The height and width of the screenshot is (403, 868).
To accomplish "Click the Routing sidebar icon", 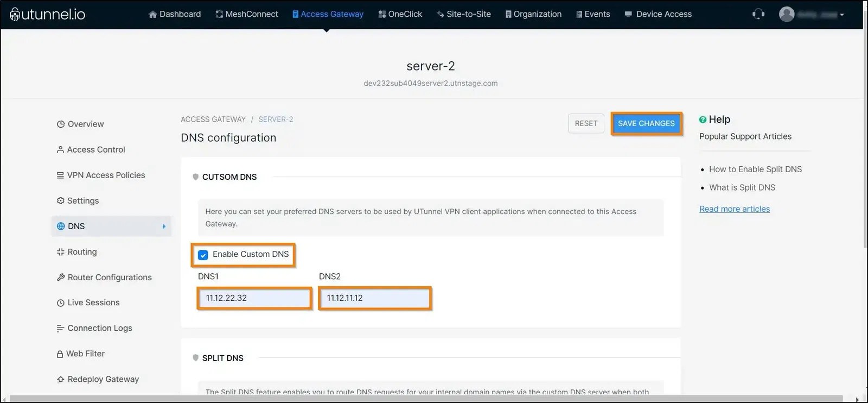I will pos(60,251).
